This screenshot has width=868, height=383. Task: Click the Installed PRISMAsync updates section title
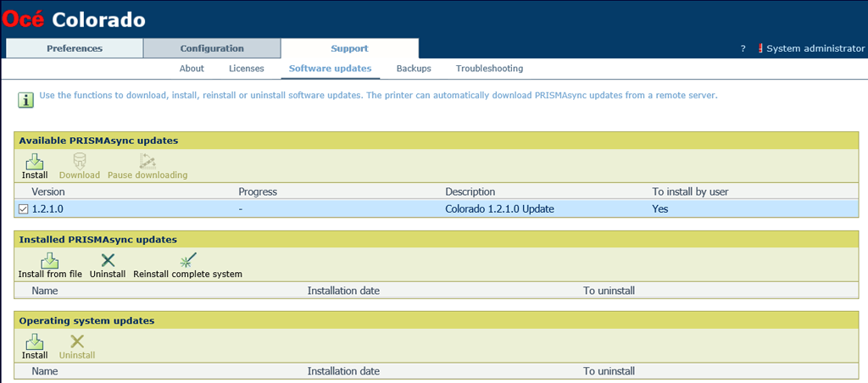tap(98, 240)
